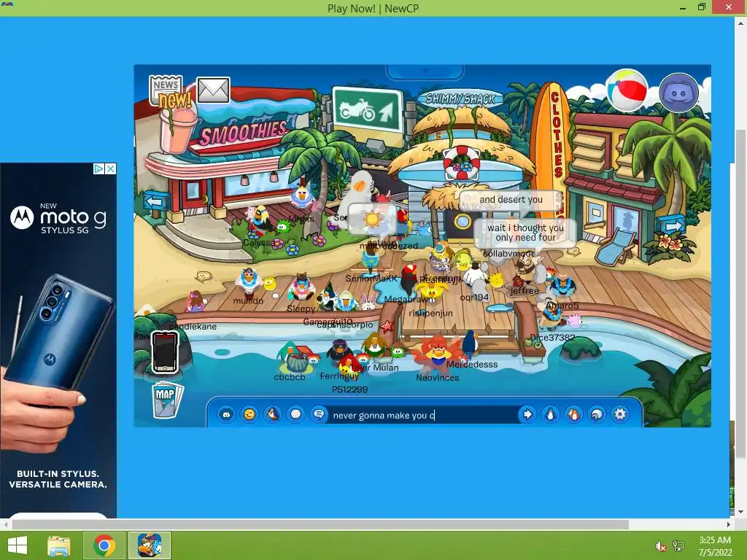Click in the chat input field
The width and height of the screenshot is (747, 560).
tap(423, 415)
